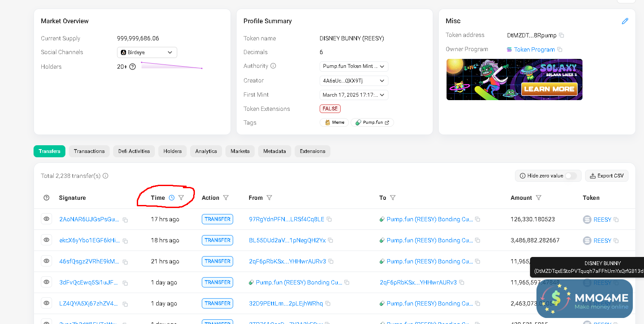Open the Social Channels Birdeye dropdown
This screenshot has width=644, height=324.
click(x=147, y=52)
